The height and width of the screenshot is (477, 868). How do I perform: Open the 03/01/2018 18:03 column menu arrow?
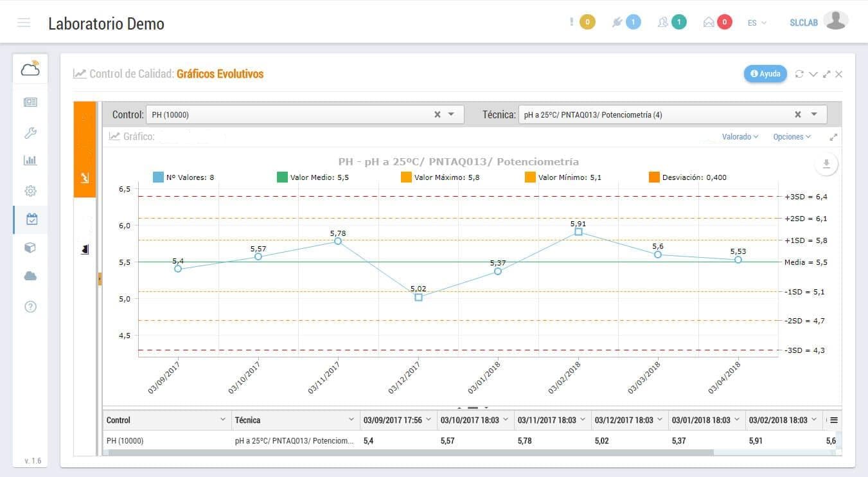point(737,420)
